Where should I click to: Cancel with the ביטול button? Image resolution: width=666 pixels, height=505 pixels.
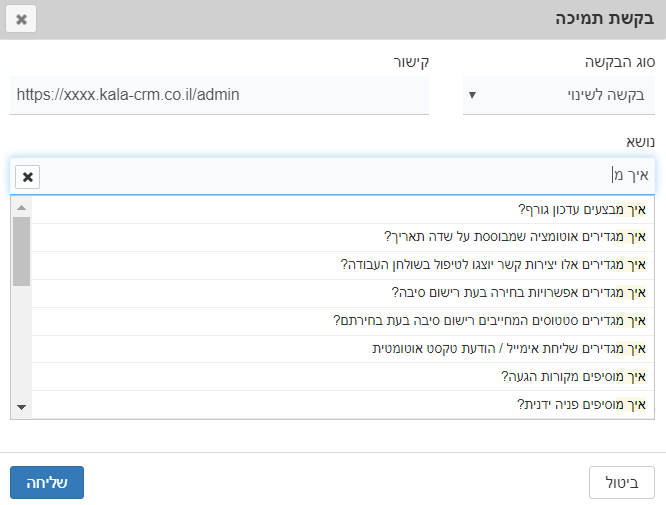[x=622, y=482]
